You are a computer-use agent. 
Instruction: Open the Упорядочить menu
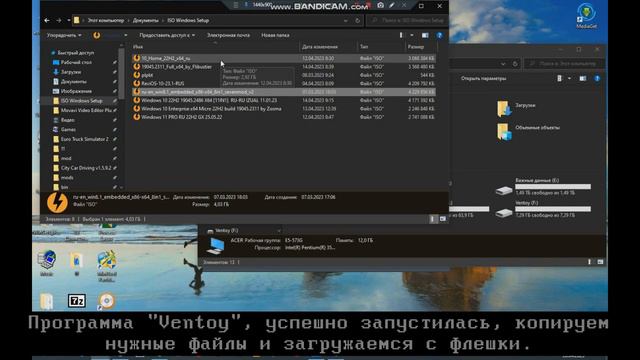pos(64,35)
